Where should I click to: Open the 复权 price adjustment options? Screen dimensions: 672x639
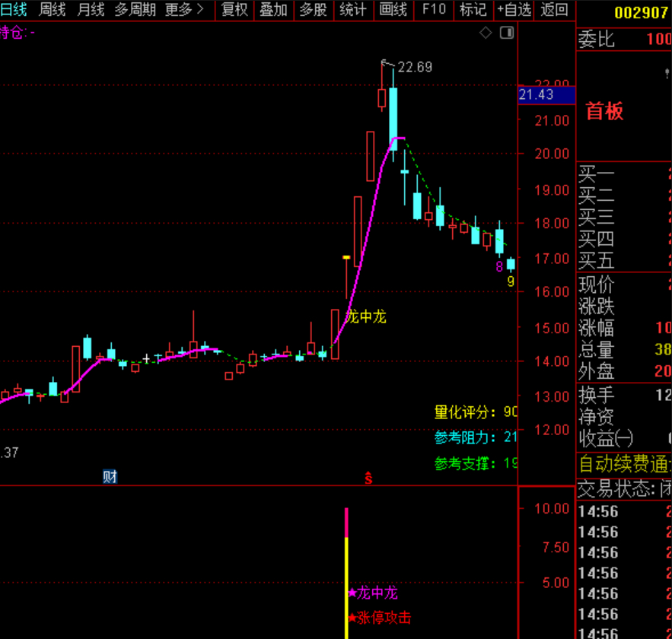[234, 10]
